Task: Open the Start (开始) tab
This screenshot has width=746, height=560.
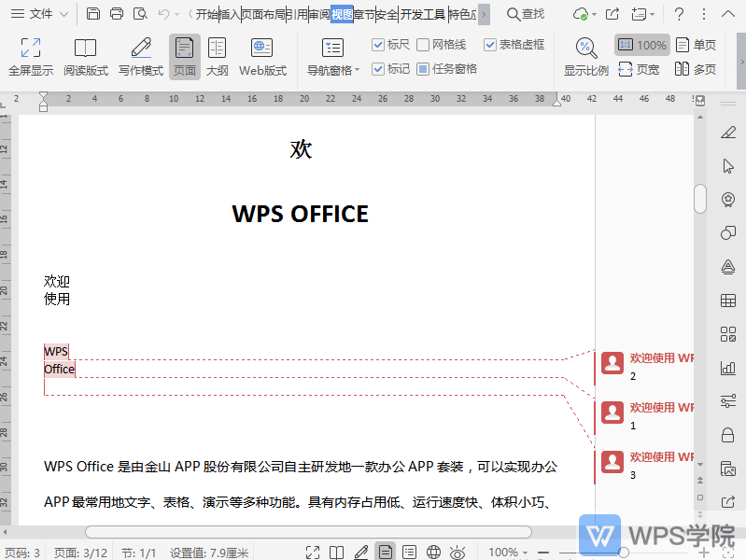Action: pyautogui.click(x=207, y=14)
